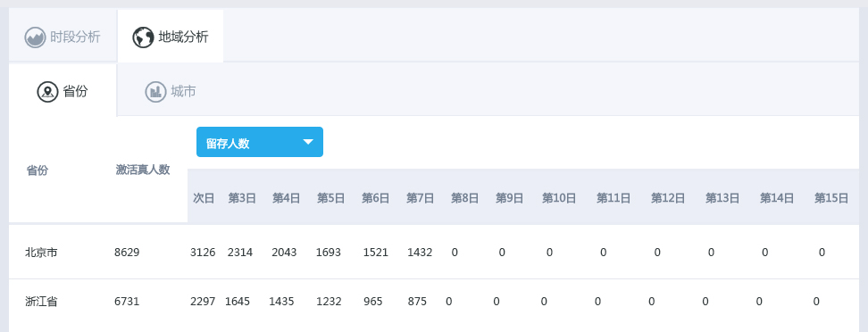Click the 8629 activation count for 北京市
Viewport: 868px width, 332px height.
pyautogui.click(x=127, y=253)
